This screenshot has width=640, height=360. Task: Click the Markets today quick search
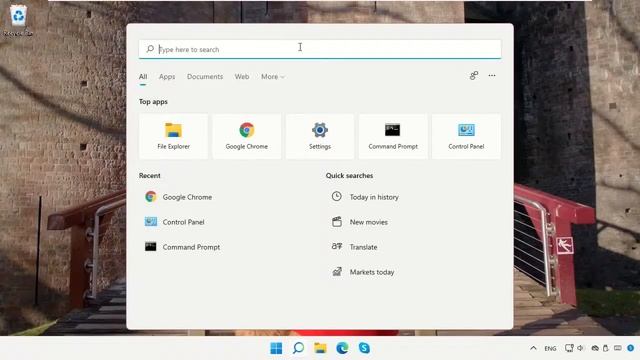tap(372, 272)
